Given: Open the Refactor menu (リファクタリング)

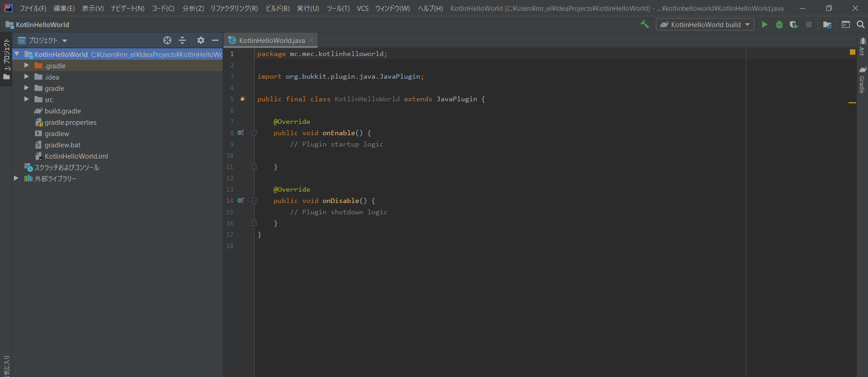Looking at the screenshot, I should coord(234,8).
